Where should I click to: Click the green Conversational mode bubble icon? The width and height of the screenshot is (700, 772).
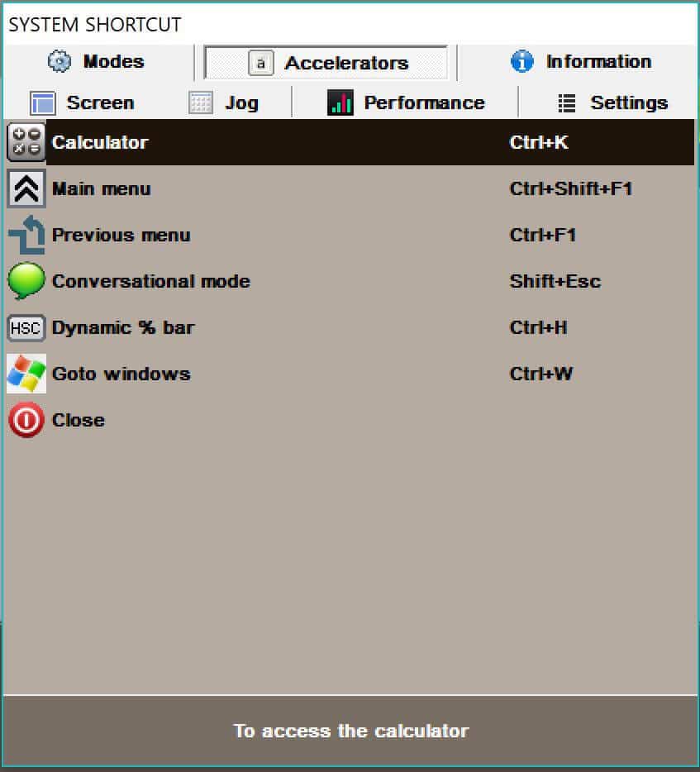click(26, 281)
